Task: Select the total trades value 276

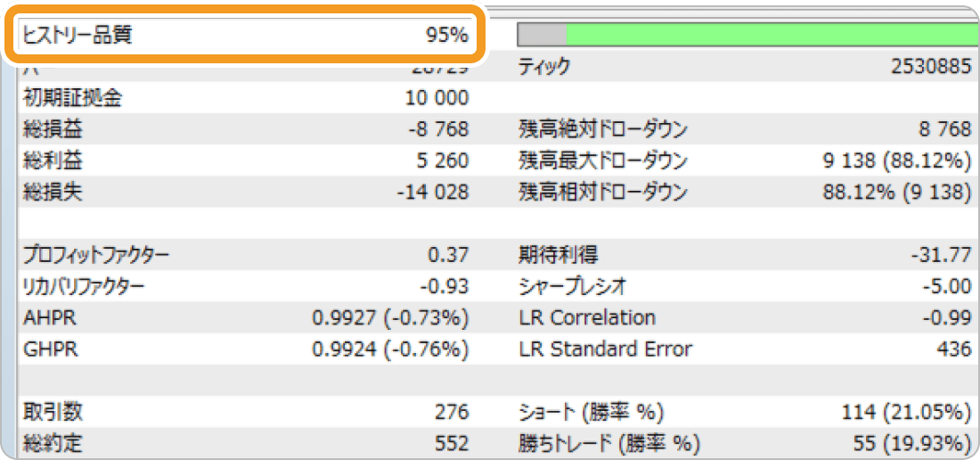Action: (x=452, y=412)
